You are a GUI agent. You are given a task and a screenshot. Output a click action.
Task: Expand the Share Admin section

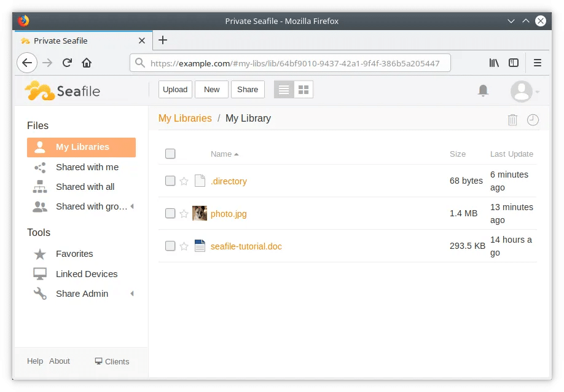(131, 294)
